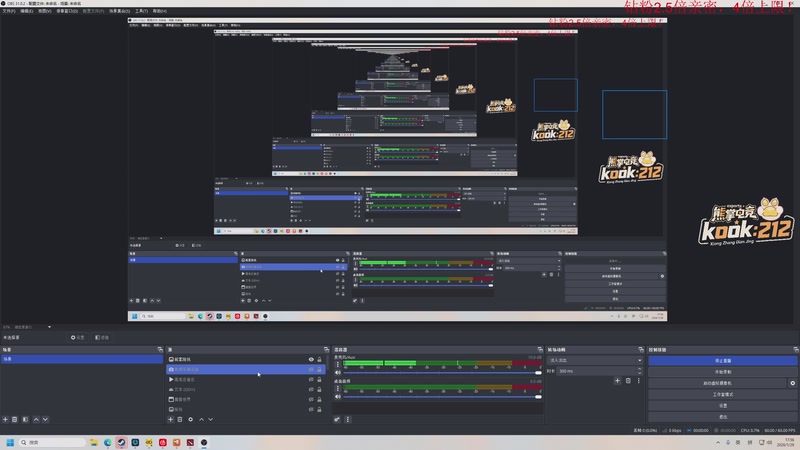Move scene up with Scenes panel arrow

tap(36, 419)
